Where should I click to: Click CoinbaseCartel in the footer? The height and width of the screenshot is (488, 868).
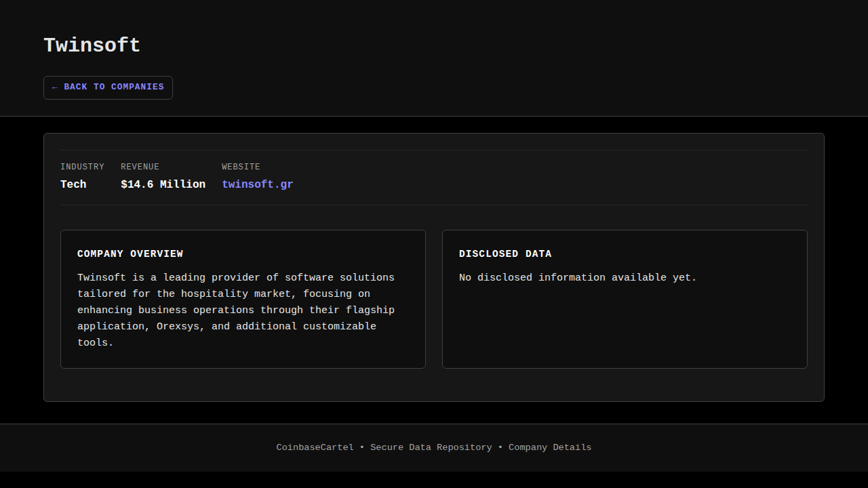(x=315, y=447)
